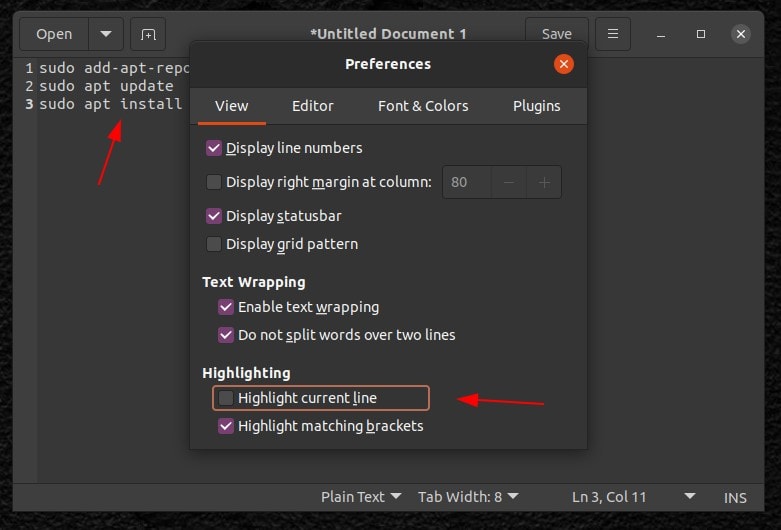Toggle Display line numbers checkbox

click(x=214, y=148)
